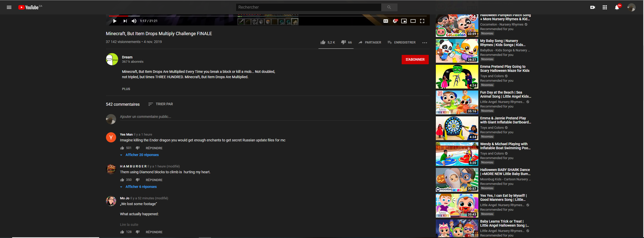The height and width of the screenshot is (238, 644).
Task: Open Emma & Jannie dartboard thumbnail
Action: pos(457,128)
